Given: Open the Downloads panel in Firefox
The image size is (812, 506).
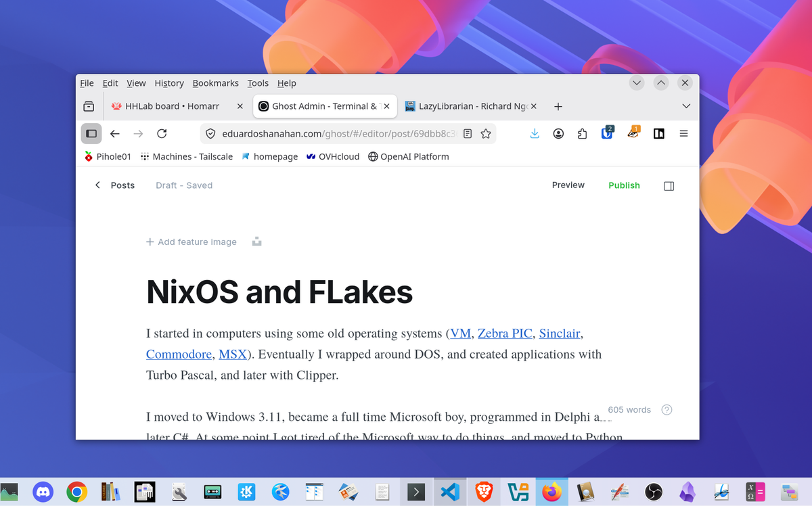Looking at the screenshot, I should point(535,133).
